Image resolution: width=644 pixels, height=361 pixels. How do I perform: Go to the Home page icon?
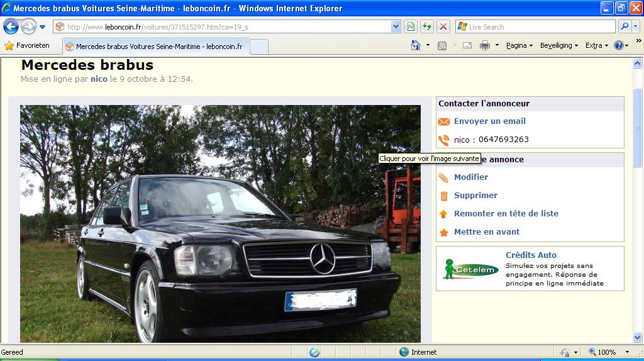[416, 45]
